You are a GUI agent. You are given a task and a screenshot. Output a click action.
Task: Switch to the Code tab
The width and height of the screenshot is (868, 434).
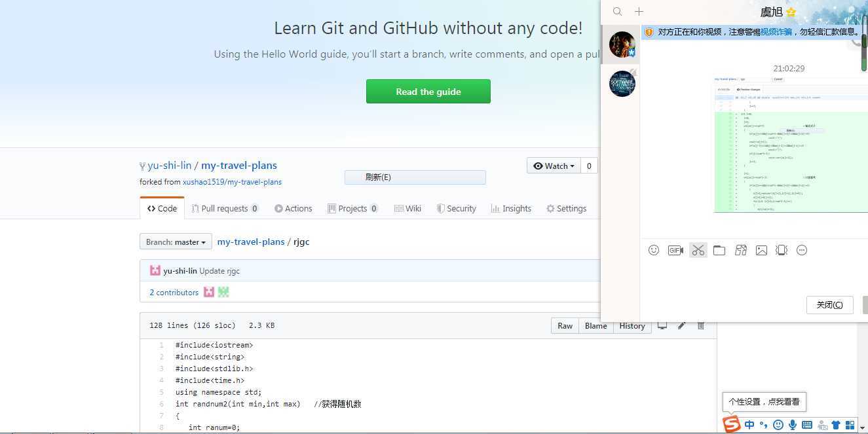(162, 208)
